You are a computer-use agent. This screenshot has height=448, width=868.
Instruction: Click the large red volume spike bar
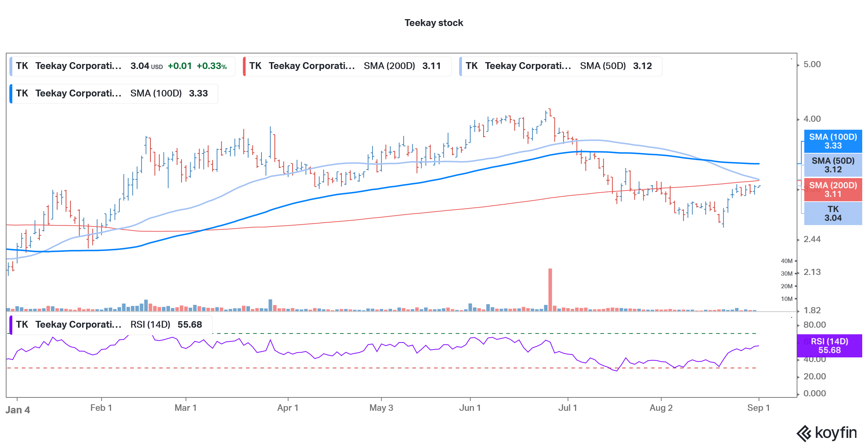[x=550, y=290]
